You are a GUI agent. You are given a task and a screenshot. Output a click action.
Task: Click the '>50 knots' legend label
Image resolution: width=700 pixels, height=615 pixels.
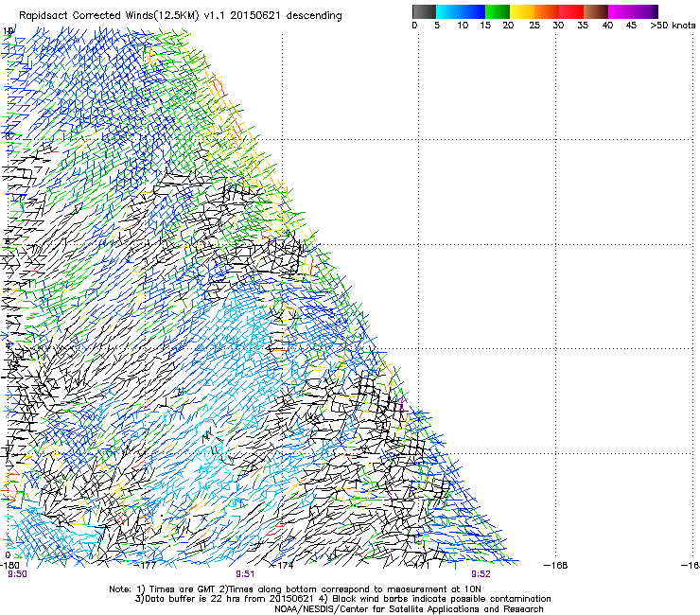pyautogui.click(x=673, y=26)
